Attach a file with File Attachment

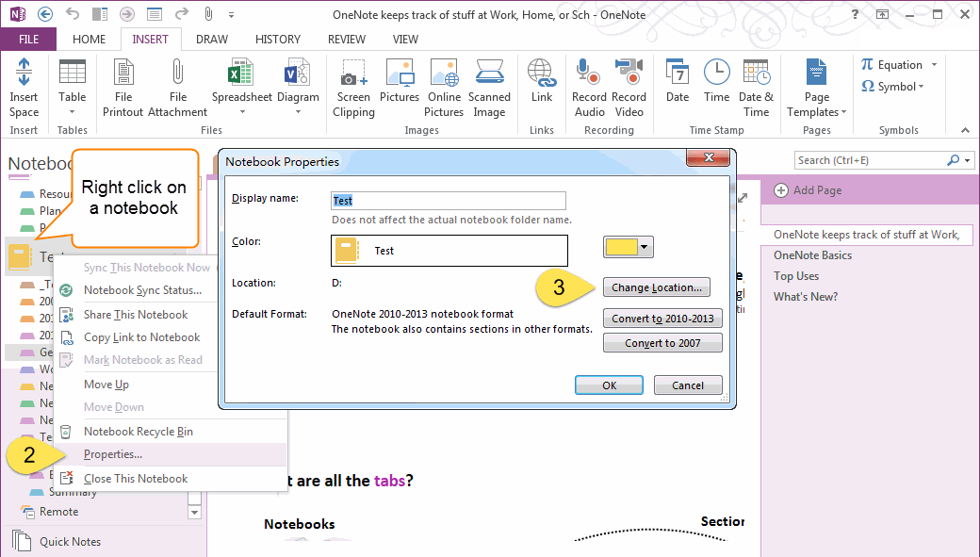177,88
